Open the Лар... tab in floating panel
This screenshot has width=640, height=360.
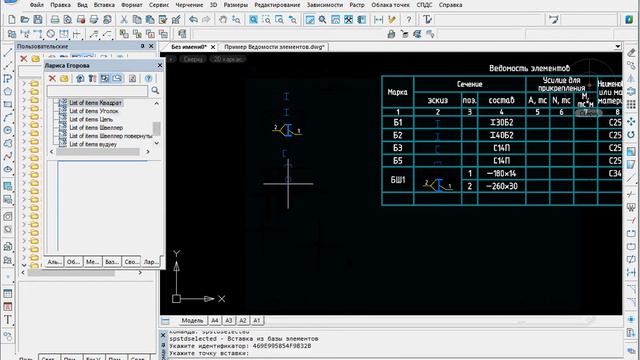point(150,262)
